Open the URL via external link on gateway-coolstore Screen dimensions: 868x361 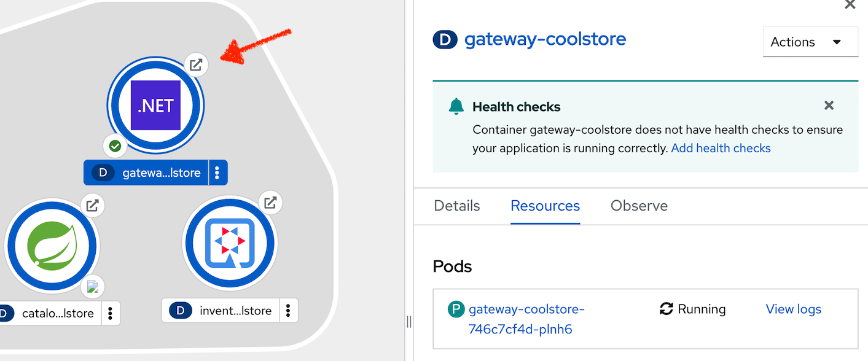(195, 64)
